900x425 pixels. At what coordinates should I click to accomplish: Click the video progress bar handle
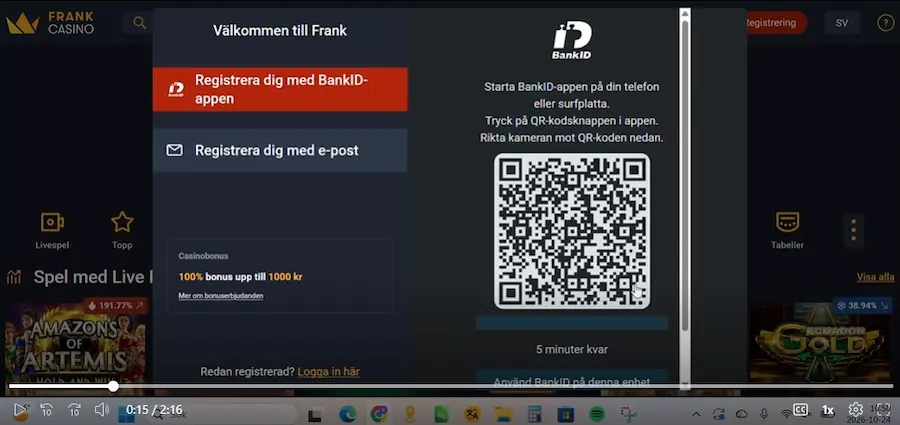pos(114,386)
